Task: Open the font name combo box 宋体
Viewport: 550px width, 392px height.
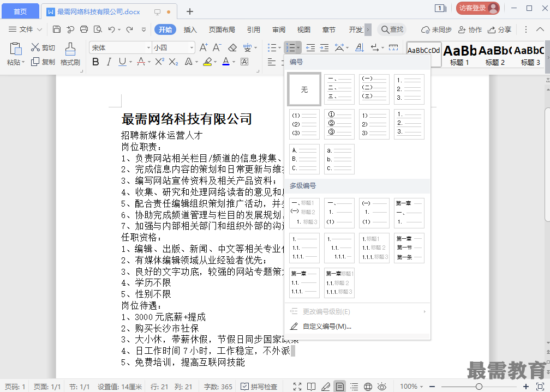Action: point(121,47)
